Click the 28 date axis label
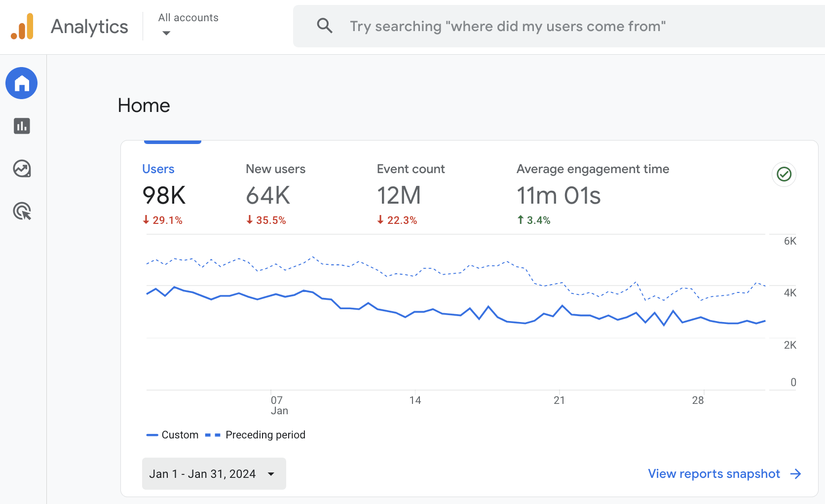This screenshot has width=825, height=504. pyautogui.click(x=698, y=400)
